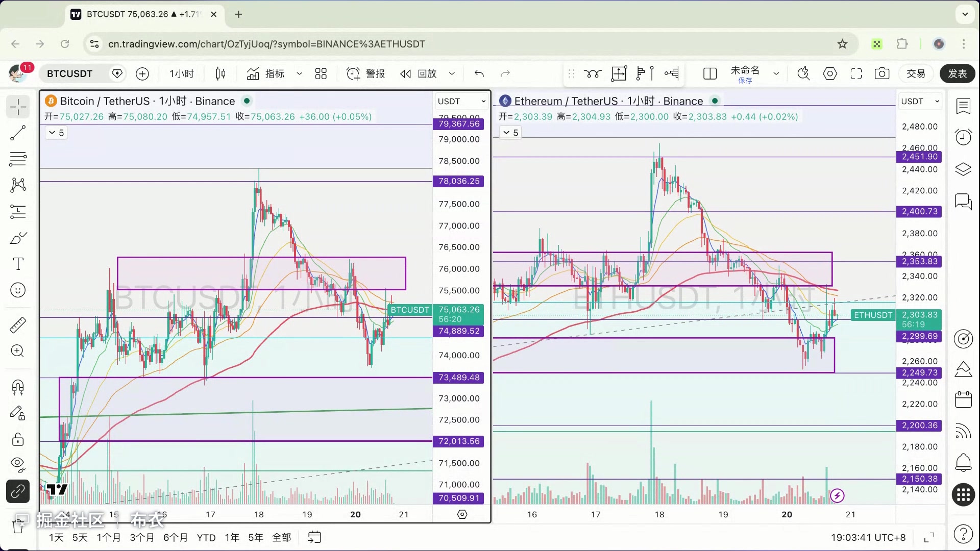Select the 1个月 time range
The height and width of the screenshot is (551, 980).
click(x=109, y=537)
